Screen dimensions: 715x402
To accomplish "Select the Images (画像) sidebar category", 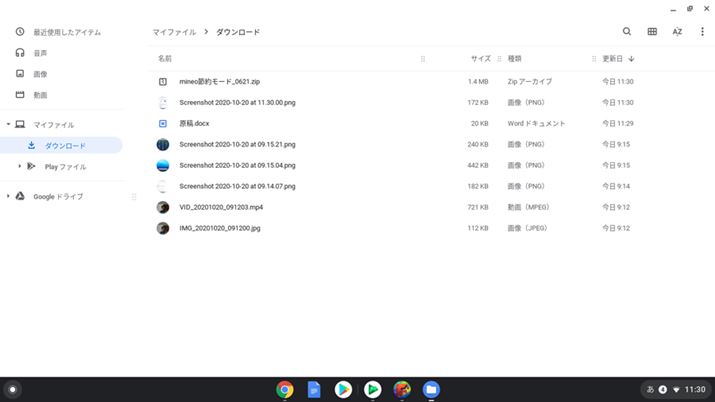I will [x=40, y=74].
